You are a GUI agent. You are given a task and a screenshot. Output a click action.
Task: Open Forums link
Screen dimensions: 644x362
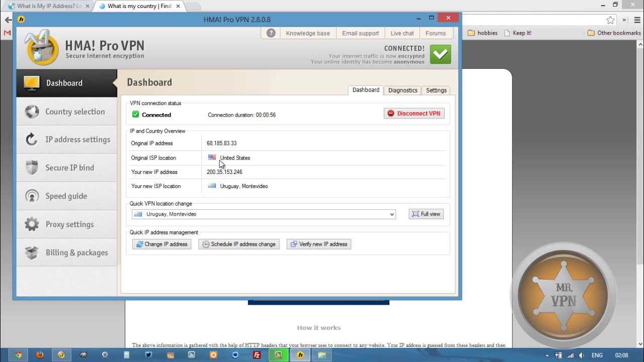(x=436, y=33)
